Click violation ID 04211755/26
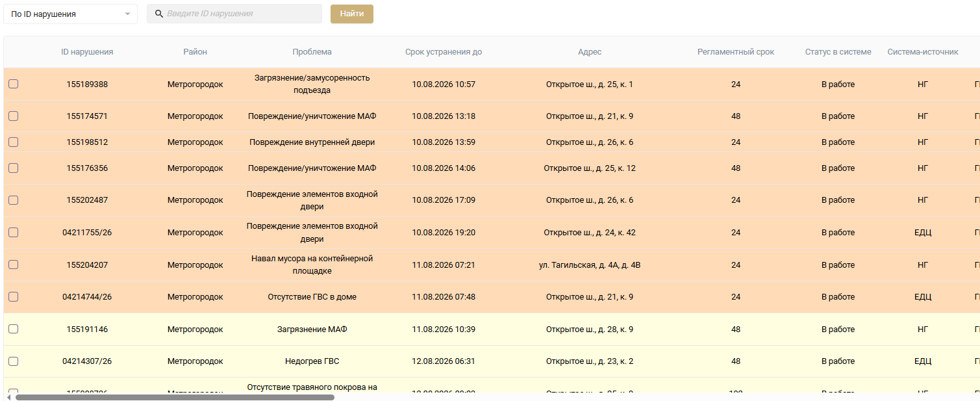This screenshot has height=401, width=980. click(x=87, y=233)
